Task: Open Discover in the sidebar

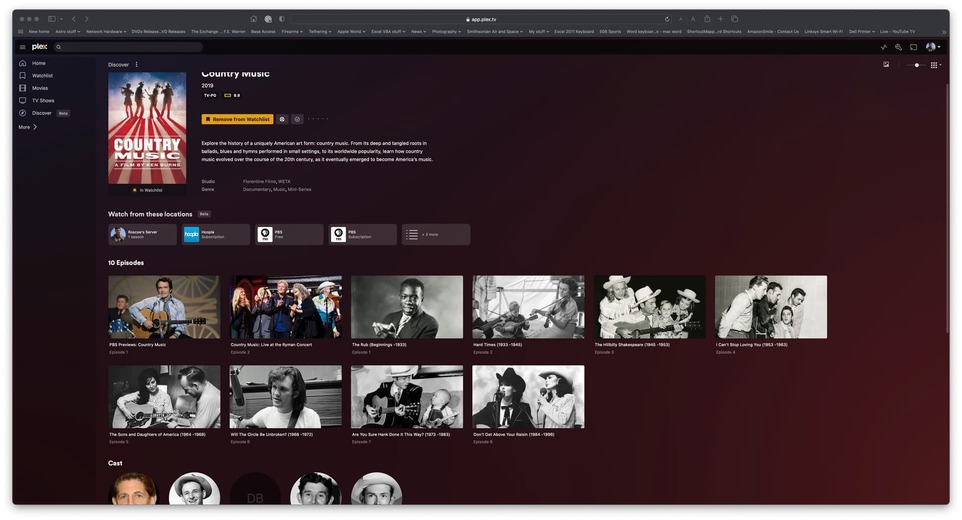Action: [42, 113]
